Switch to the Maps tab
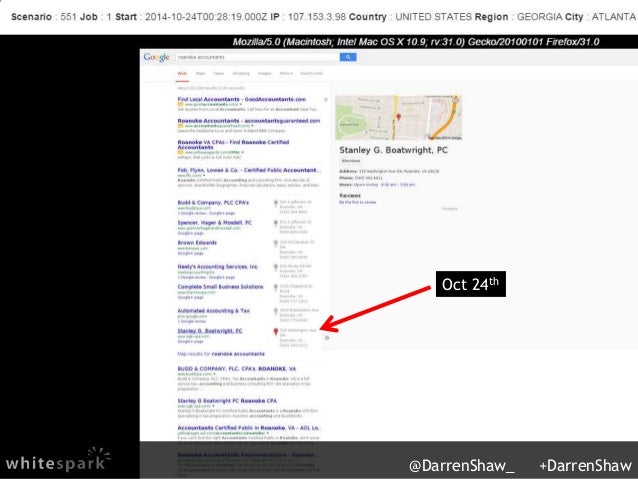638x479 pixels. (x=200, y=74)
